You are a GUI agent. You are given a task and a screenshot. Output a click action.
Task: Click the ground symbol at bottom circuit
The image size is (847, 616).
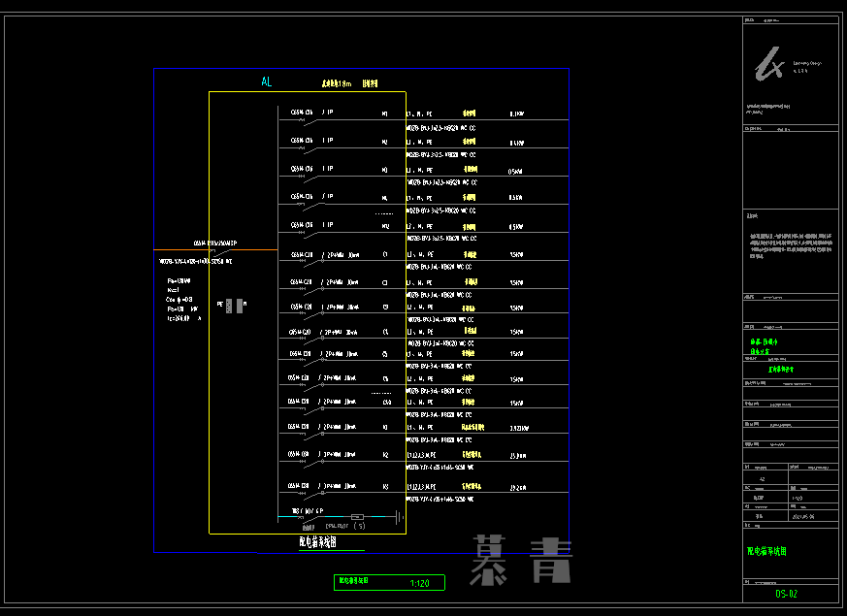click(400, 517)
